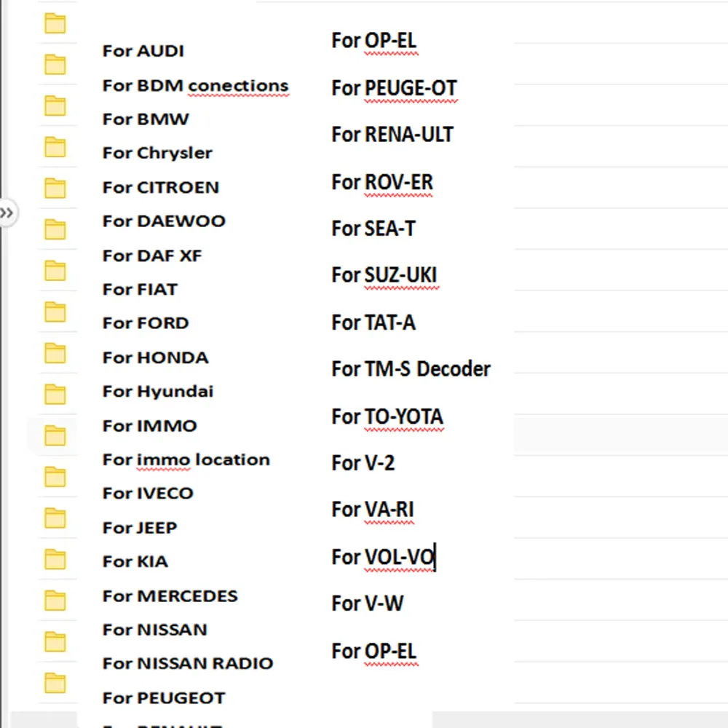The image size is (728, 728).
Task: Click the 'For SEA-T' text
Action: tap(373, 229)
